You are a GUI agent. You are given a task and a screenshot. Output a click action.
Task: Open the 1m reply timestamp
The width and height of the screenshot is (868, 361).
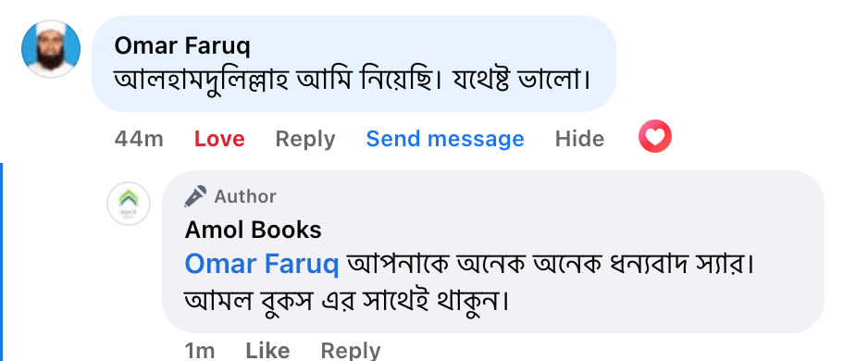pos(199,351)
